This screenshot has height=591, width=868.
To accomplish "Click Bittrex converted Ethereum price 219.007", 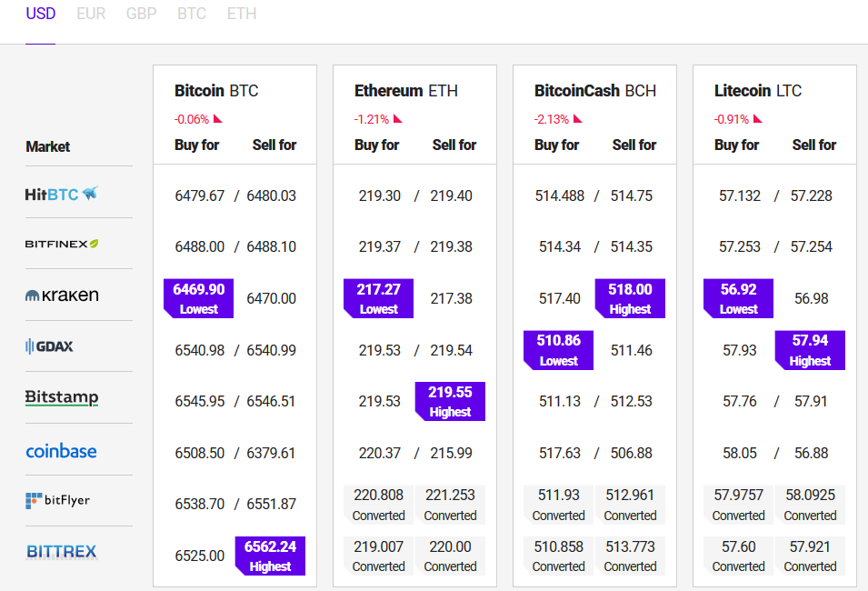I will 379,556.
